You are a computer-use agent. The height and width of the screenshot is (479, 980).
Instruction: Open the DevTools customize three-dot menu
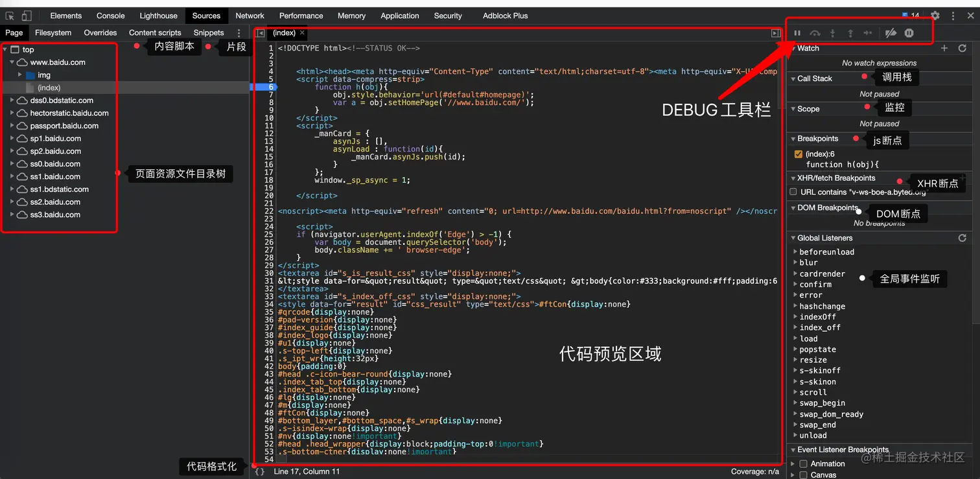pos(953,16)
